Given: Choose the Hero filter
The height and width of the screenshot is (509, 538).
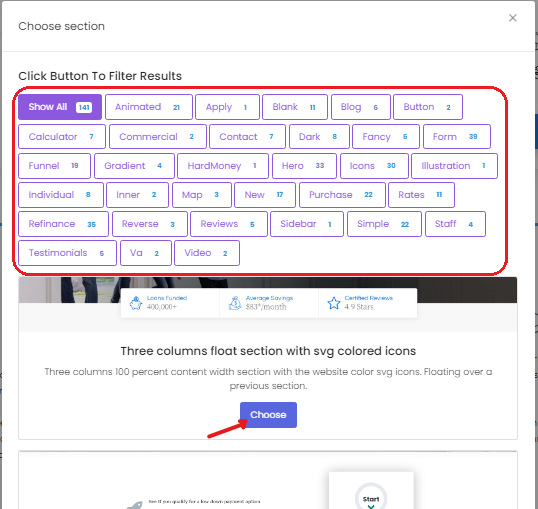Looking at the screenshot, I should click(x=304, y=166).
